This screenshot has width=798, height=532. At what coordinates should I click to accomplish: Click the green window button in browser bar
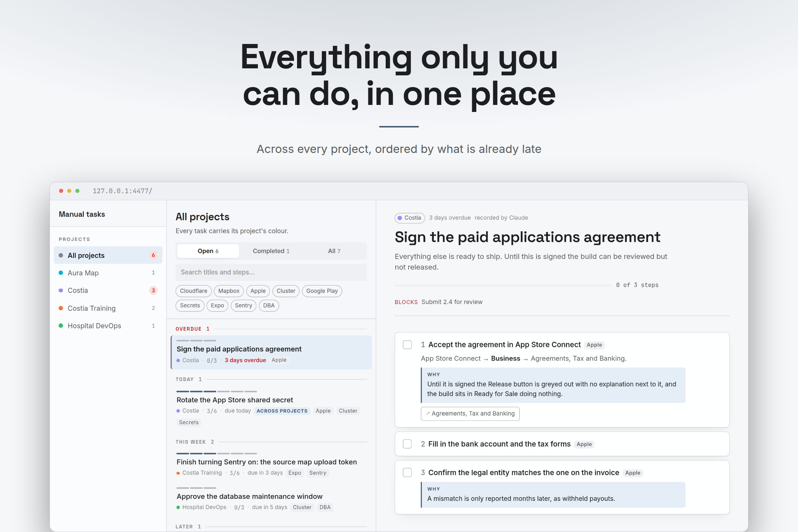(x=78, y=191)
